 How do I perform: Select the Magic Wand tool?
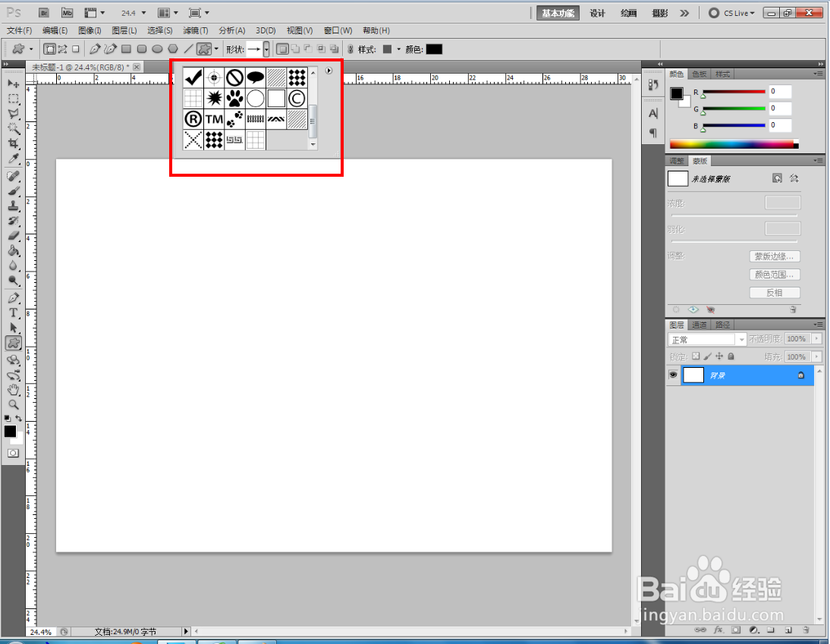coord(13,129)
